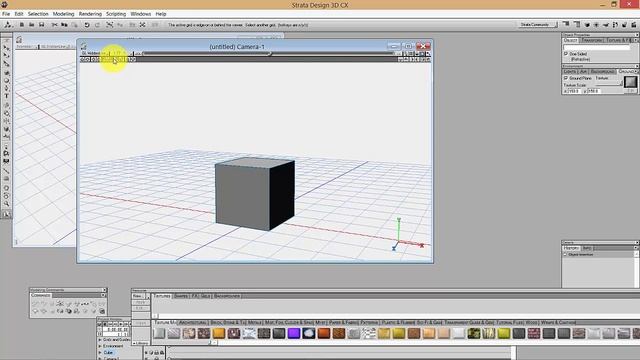Expand the Cube row in project tree
Viewport: 640px width, 360px height.
tap(100, 352)
